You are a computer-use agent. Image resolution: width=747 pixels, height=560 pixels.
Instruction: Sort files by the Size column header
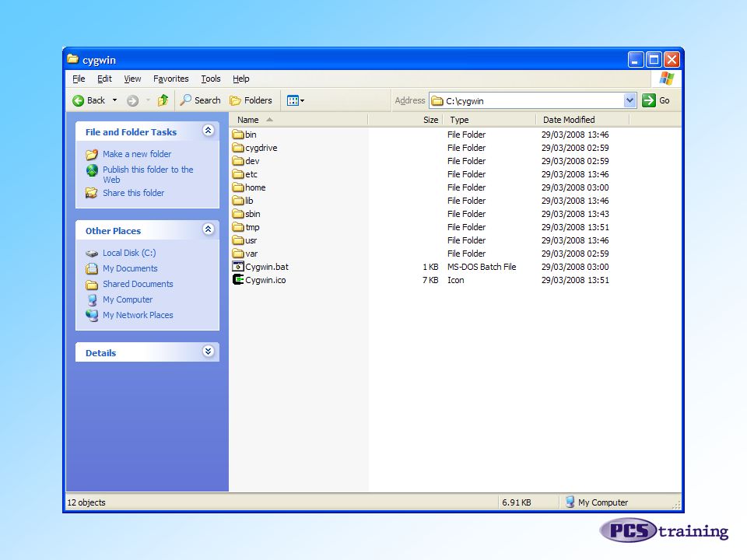point(405,120)
